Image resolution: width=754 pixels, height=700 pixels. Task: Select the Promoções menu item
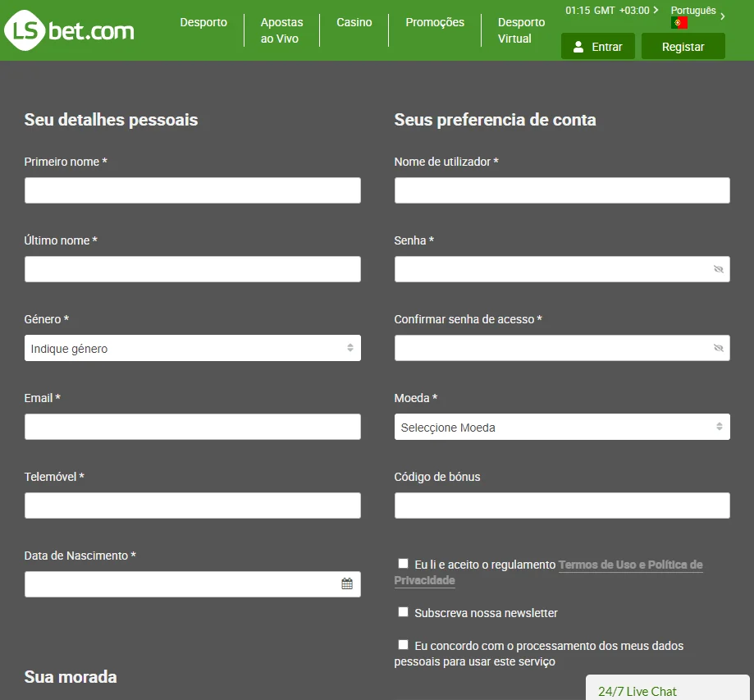tap(435, 23)
